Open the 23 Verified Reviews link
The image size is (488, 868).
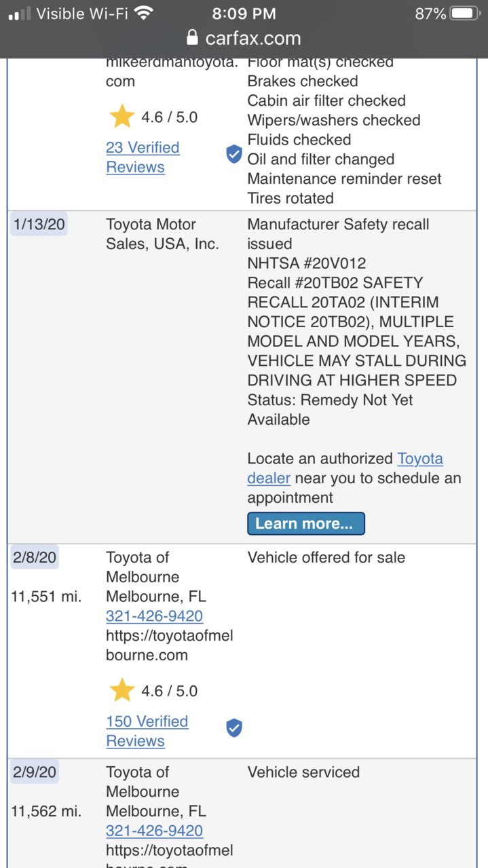[x=143, y=157]
